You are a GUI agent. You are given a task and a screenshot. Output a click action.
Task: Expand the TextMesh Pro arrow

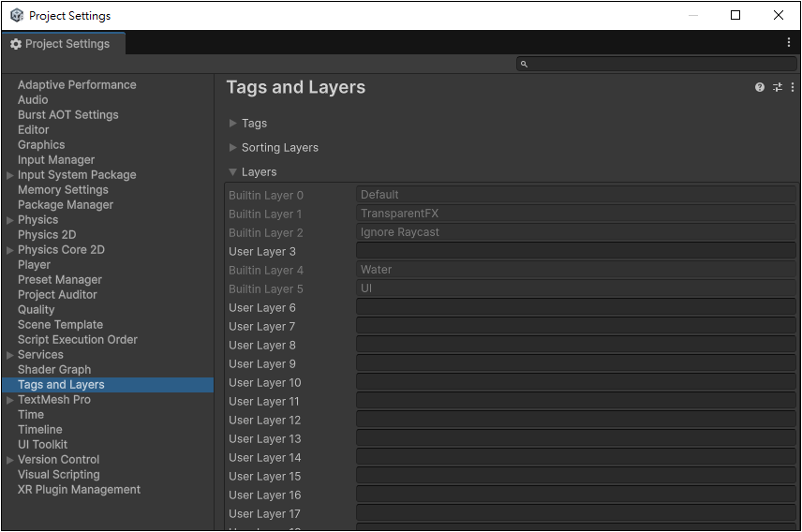pyautogui.click(x=9, y=400)
